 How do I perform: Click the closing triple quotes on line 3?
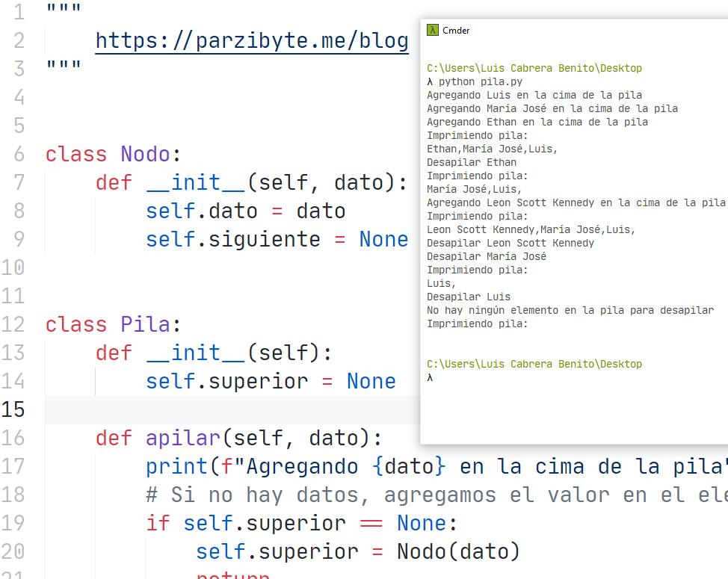coord(64,64)
